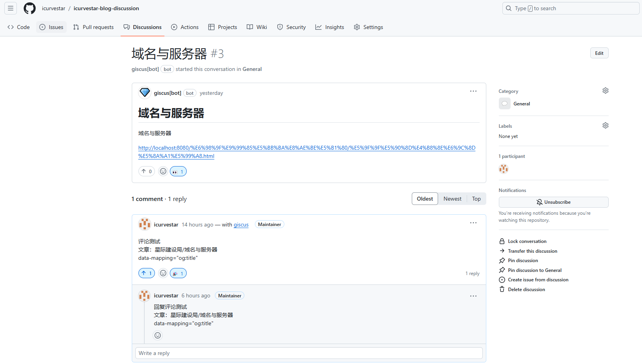Open Labels settings gear icon

(605, 126)
